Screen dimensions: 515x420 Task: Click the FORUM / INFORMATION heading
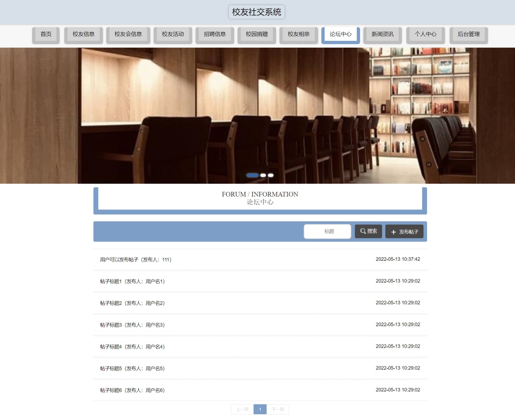point(260,194)
